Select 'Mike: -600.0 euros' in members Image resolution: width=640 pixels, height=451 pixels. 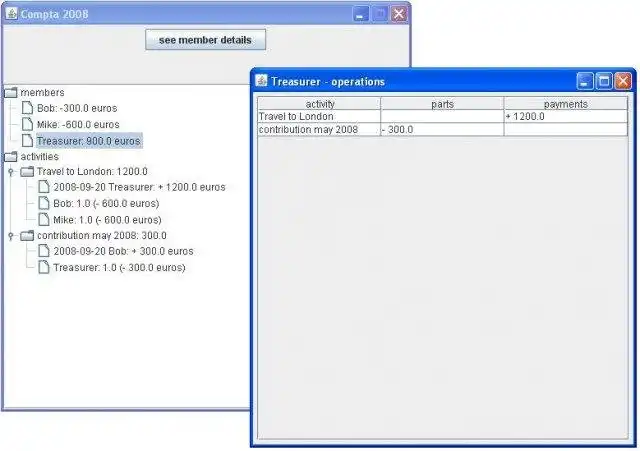coord(78,124)
